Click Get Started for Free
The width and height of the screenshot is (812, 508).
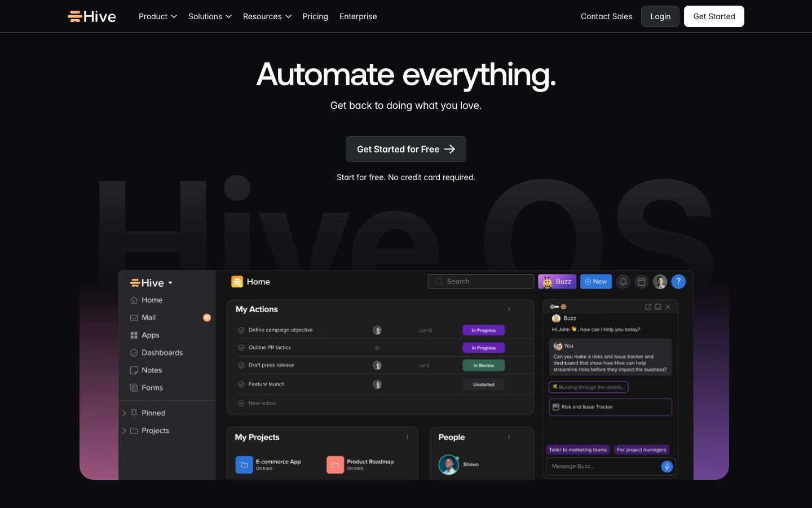pyautogui.click(x=406, y=149)
